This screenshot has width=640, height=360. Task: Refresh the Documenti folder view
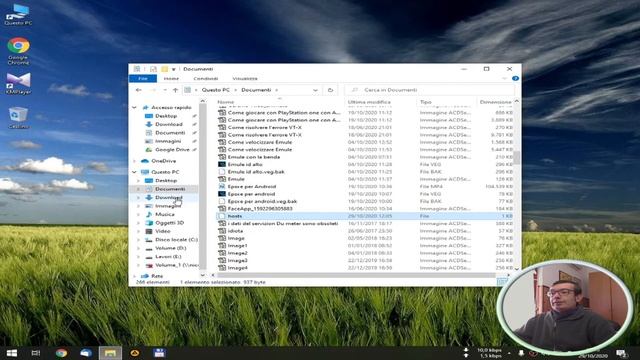[x=331, y=90]
